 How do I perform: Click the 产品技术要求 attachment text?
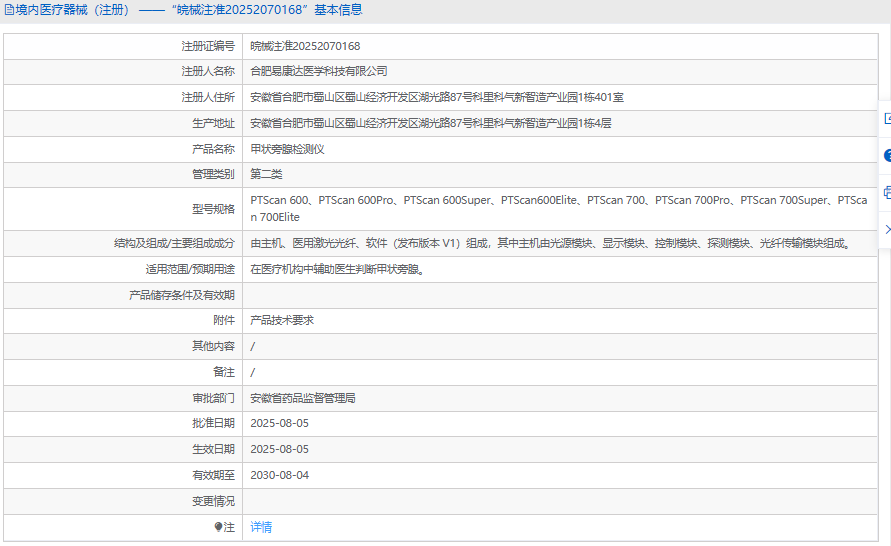[282, 321]
